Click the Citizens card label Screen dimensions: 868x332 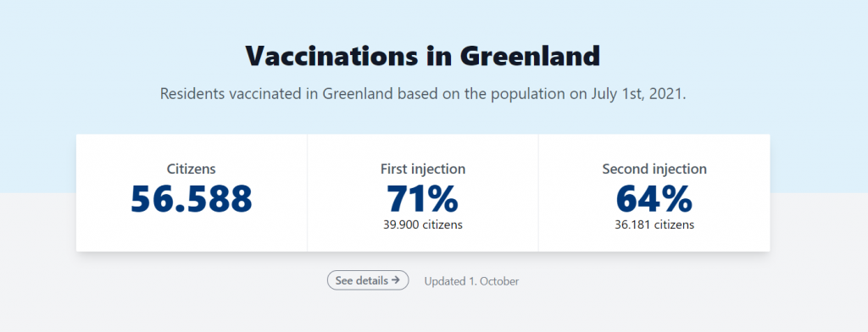pyautogui.click(x=192, y=169)
